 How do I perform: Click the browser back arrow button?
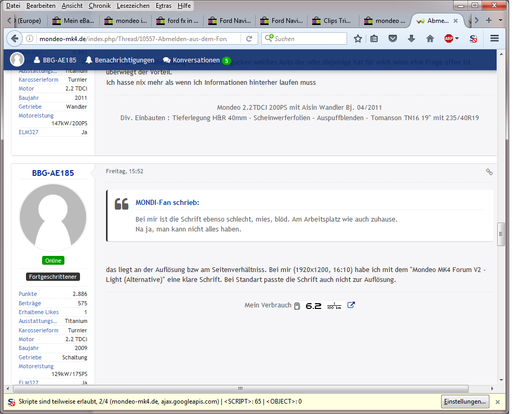tap(14, 38)
